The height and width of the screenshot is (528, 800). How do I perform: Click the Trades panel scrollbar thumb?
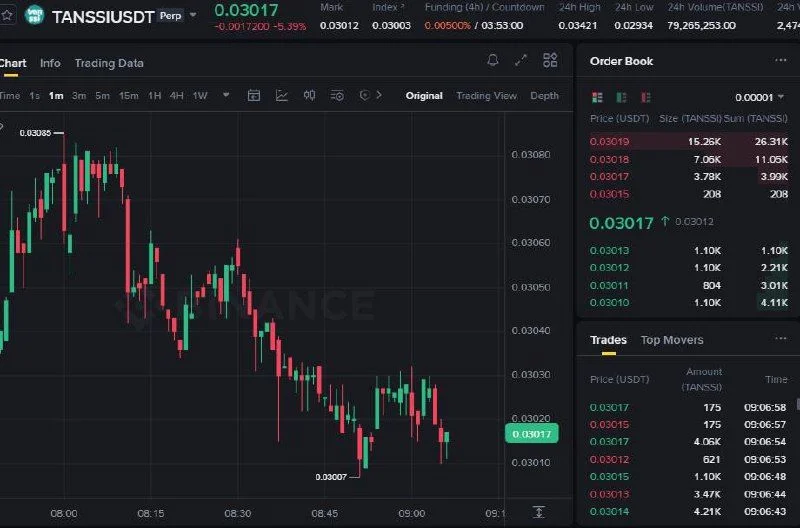798,404
